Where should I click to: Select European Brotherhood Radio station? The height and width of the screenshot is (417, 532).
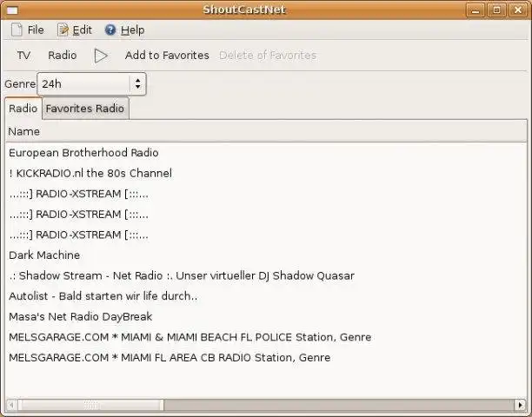266,153
